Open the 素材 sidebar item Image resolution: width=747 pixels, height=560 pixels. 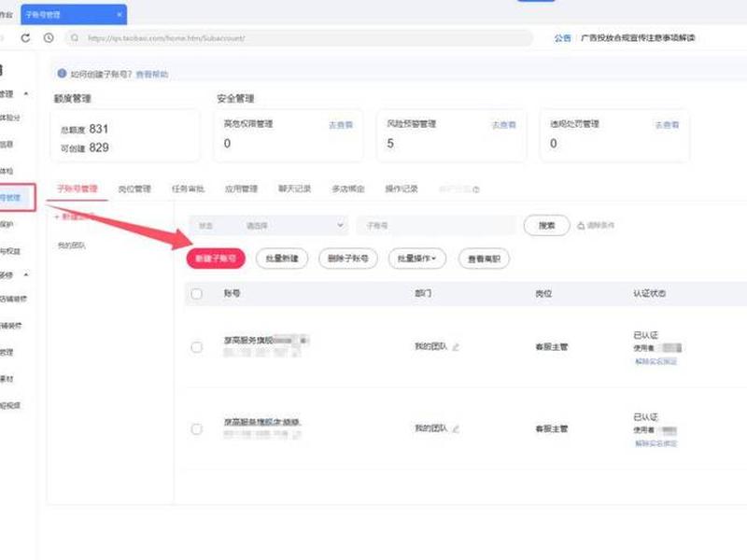click(7, 379)
